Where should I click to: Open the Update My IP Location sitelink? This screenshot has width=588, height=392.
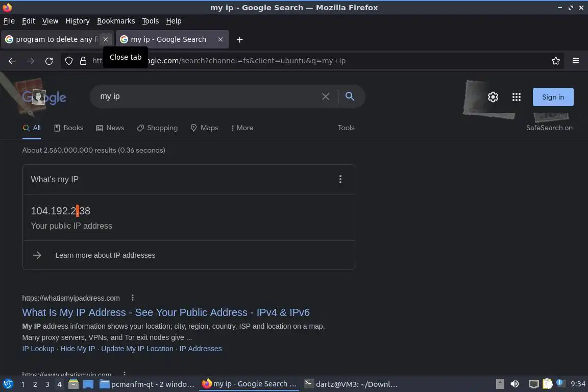137,349
